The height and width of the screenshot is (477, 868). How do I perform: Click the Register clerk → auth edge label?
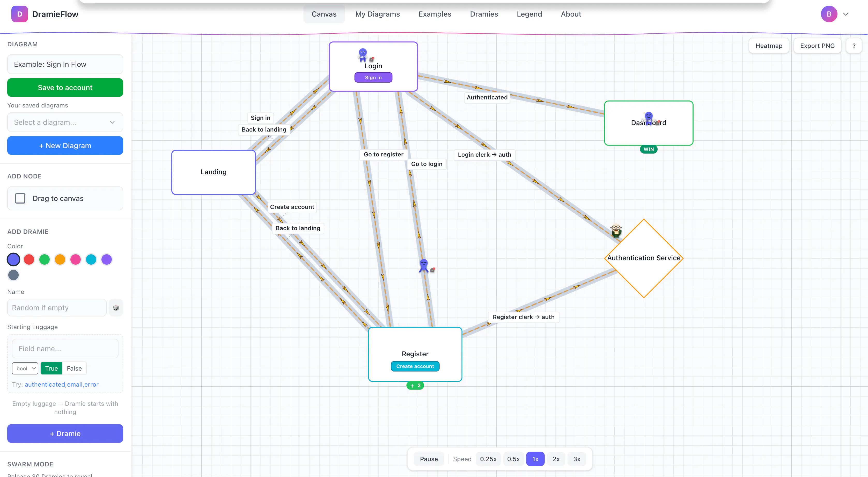click(523, 317)
